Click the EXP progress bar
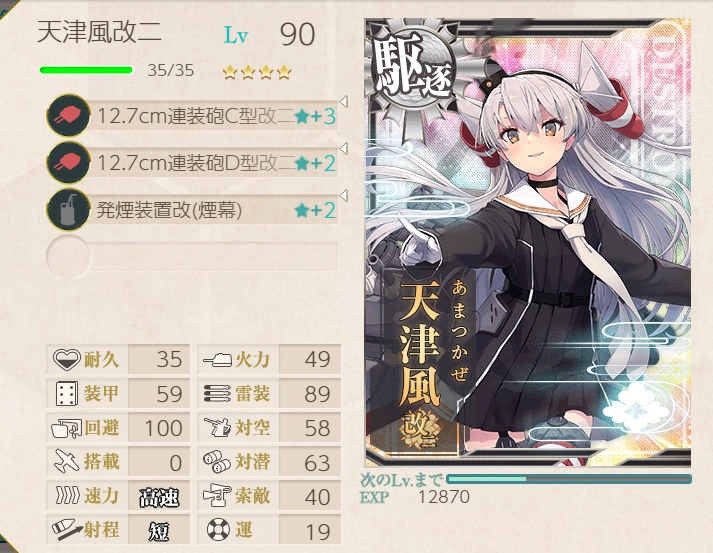The height and width of the screenshot is (553, 713). pyautogui.click(x=569, y=479)
